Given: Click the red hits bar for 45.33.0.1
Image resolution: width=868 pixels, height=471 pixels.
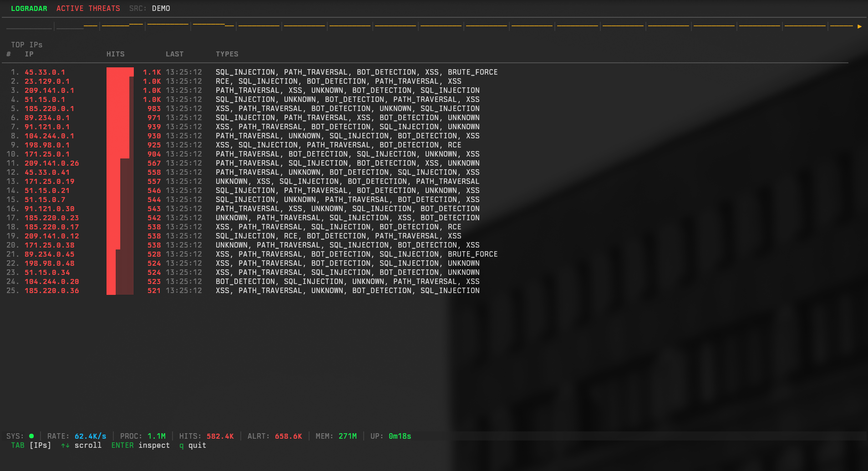Looking at the screenshot, I should (x=120, y=72).
